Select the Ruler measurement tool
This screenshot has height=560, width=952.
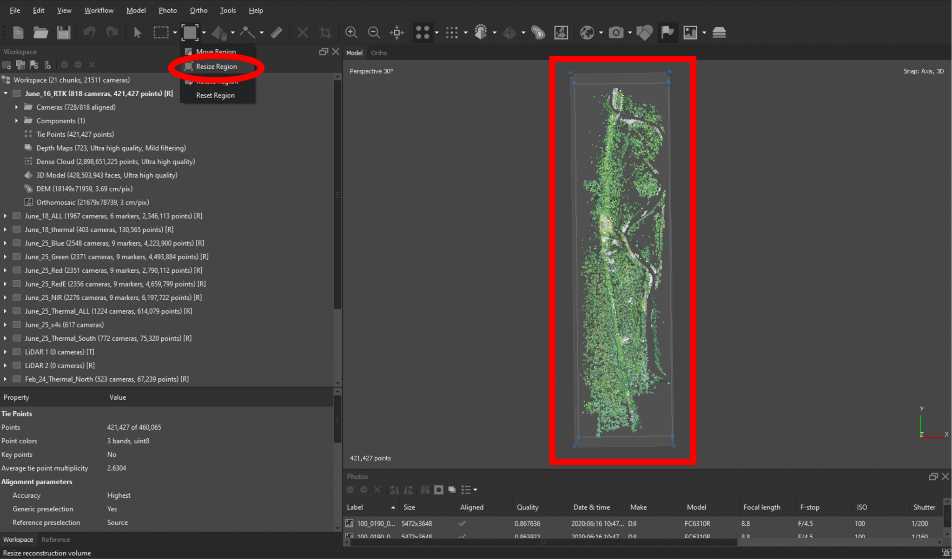[x=277, y=33]
